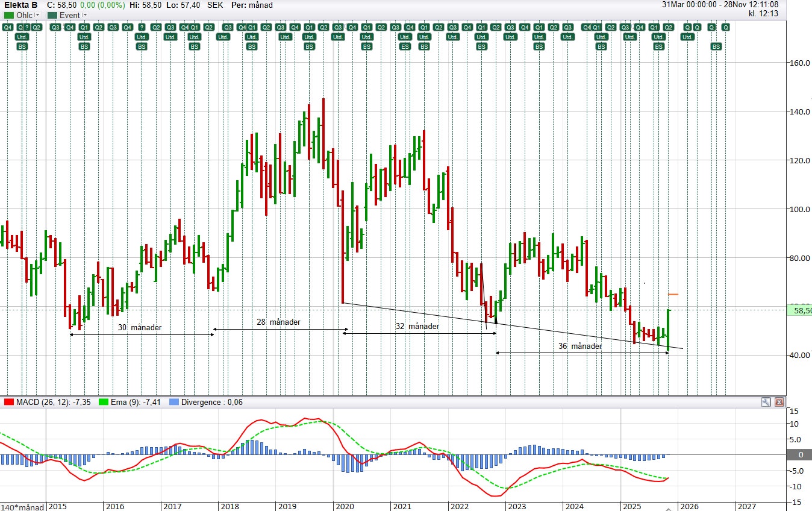Select the Q3 quarter marker at the top
This screenshot has height=511, width=812.
tap(56, 27)
